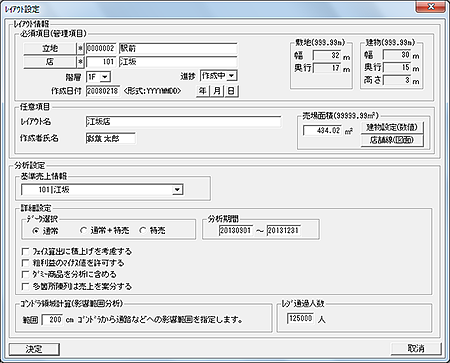Click the 店舗線(図面) button
The width and height of the screenshot is (450, 363).
click(x=392, y=140)
